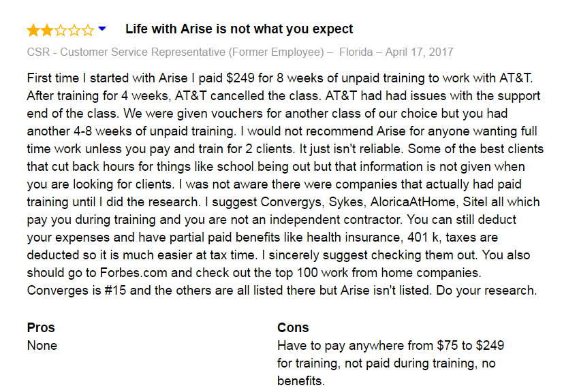Viewport: 579px width, 392px height.
Task: Click the first gold rating star
Action: pyautogui.click(x=33, y=30)
